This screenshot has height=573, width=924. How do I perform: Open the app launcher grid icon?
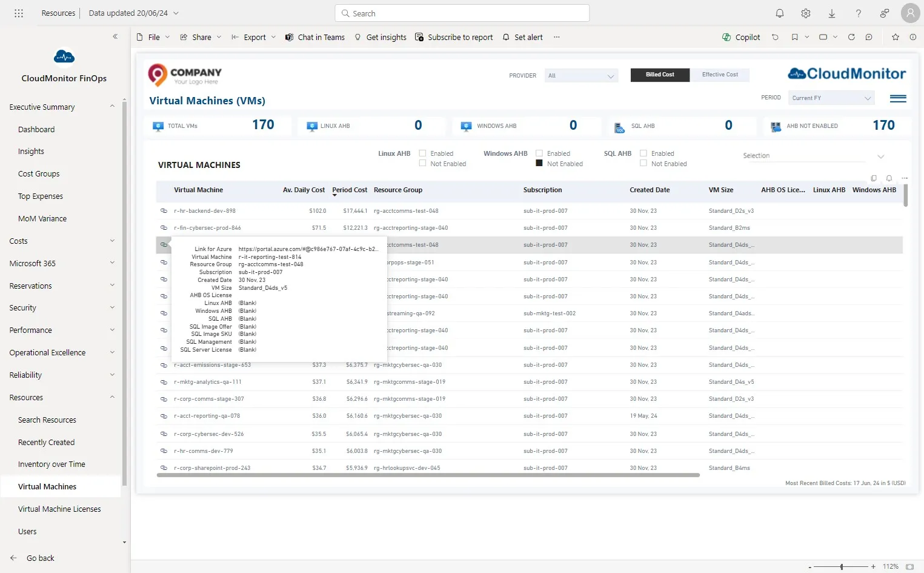click(x=19, y=13)
